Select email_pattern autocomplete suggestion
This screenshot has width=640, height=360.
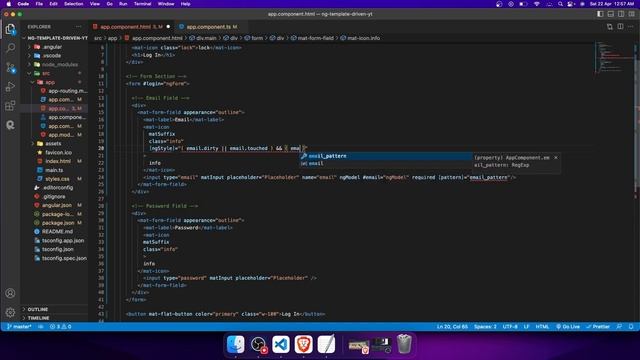[x=386, y=156]
